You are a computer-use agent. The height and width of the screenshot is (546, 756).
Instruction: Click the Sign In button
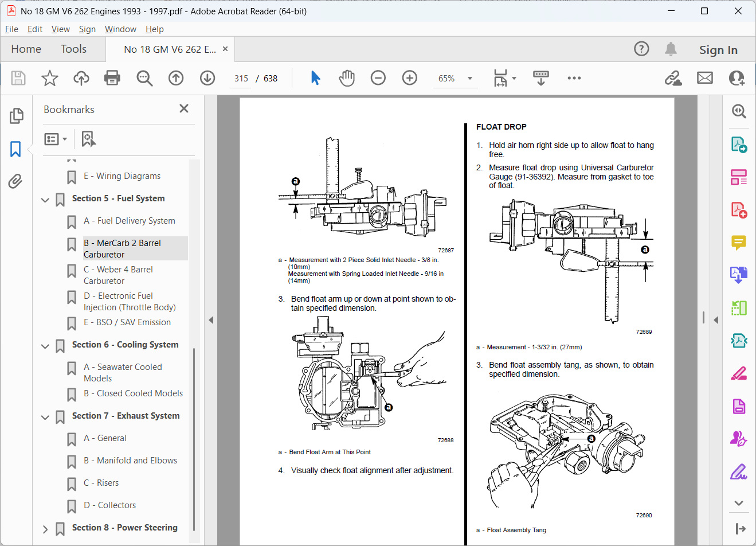(718, 50)
